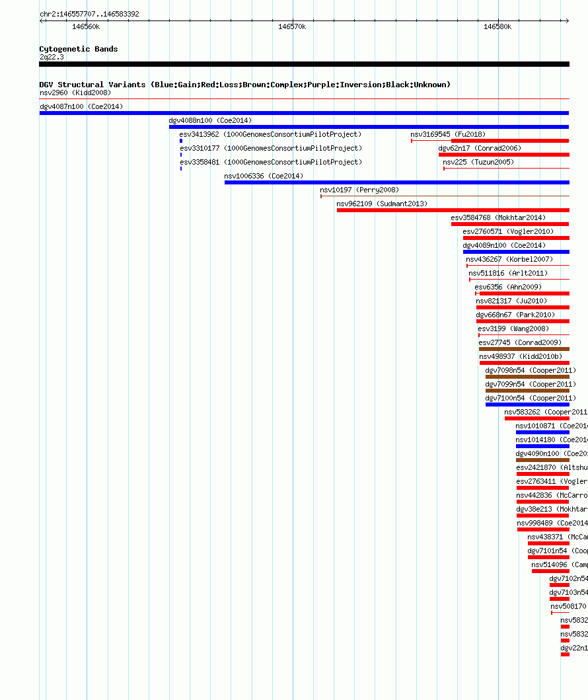
Task: Select nsv1014180 variant label
Action: (x=552, y=440)
